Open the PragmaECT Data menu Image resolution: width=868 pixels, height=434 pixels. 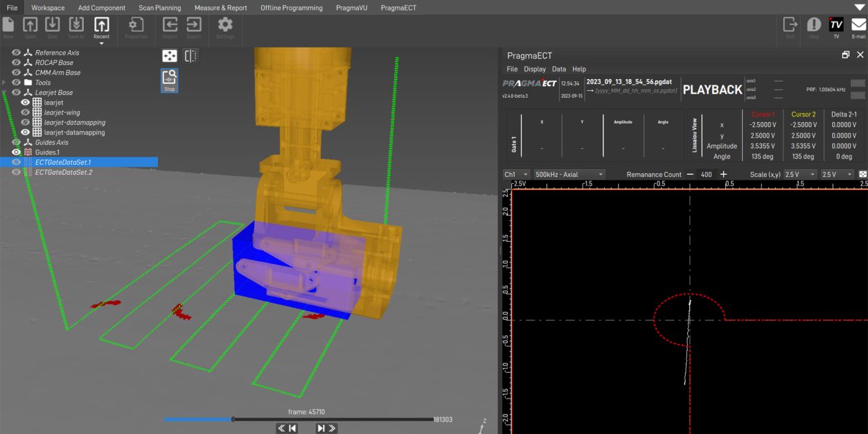point(559,69)
